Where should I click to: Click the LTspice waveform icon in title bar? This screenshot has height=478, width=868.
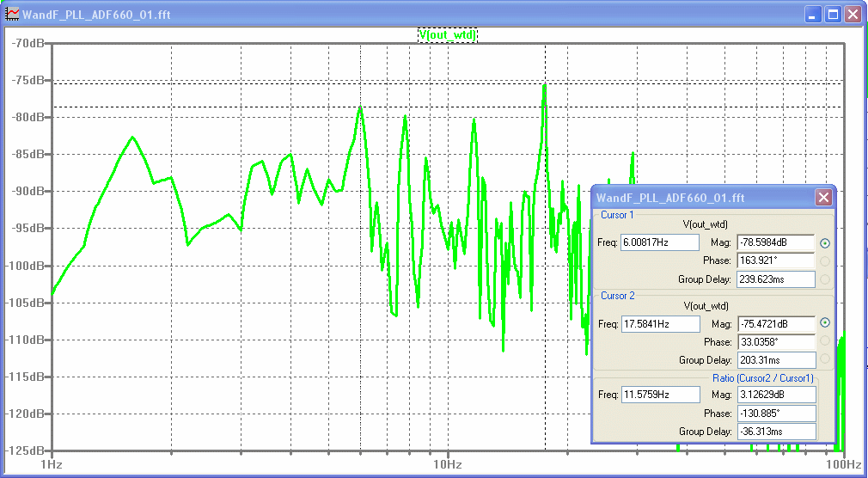(x=12, y=15)
